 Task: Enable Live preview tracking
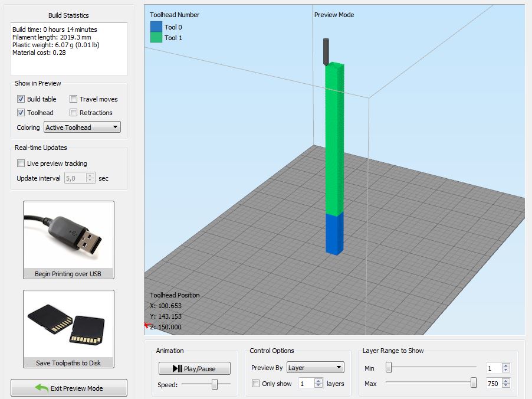(x=21, y=163)
